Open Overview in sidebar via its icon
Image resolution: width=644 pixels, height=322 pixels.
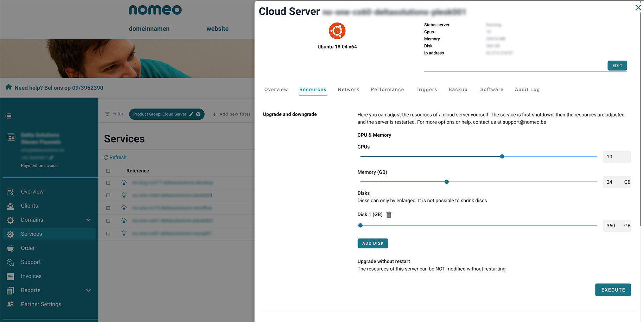click(x=10, y=192)
